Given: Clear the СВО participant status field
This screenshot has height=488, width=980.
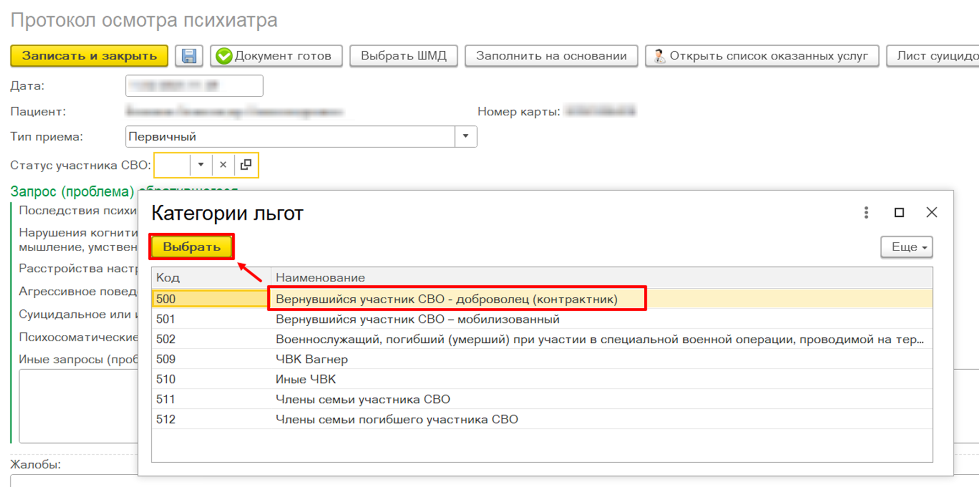Looking at the screenshot, I should (223, 164).
